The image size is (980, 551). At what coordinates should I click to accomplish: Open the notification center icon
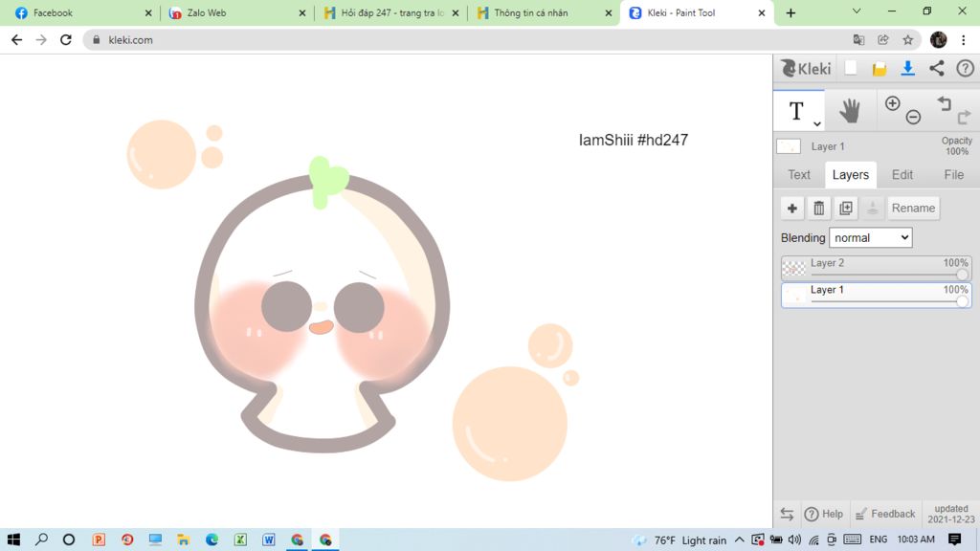click(x=954, y=540)
